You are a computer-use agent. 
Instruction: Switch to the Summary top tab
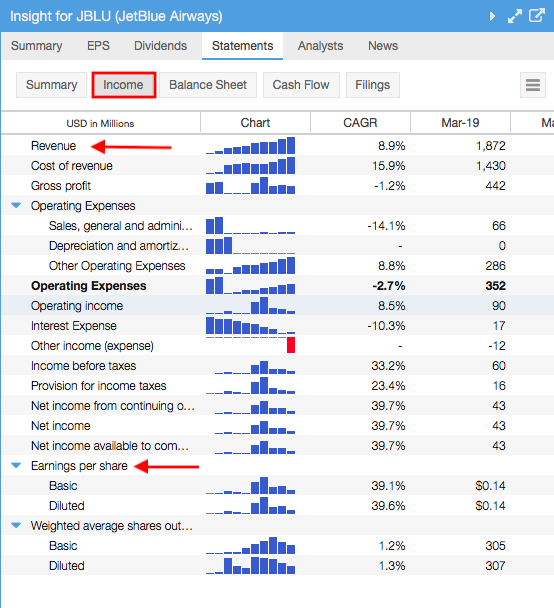click(x=36, y=46)
